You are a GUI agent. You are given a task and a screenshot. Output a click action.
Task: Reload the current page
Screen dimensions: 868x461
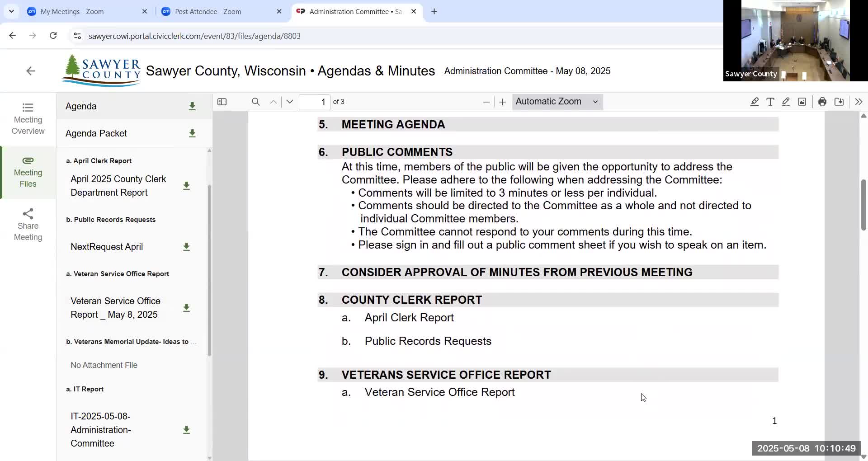pos(53,36)
